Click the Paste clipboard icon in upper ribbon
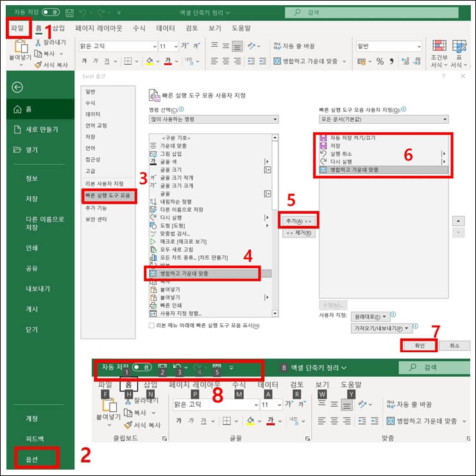Image resolution: width=476 pixels, height=476 pixels. pos(21,46)
